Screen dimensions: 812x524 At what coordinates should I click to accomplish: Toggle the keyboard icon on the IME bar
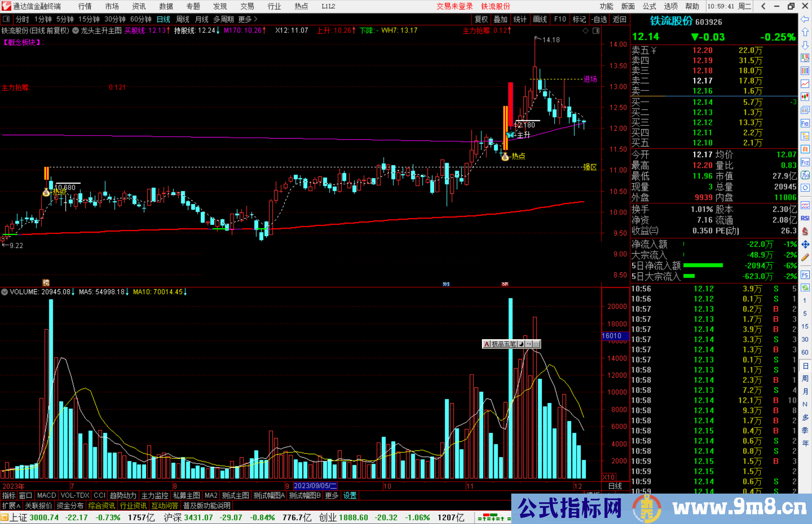[x=536, y=344]
